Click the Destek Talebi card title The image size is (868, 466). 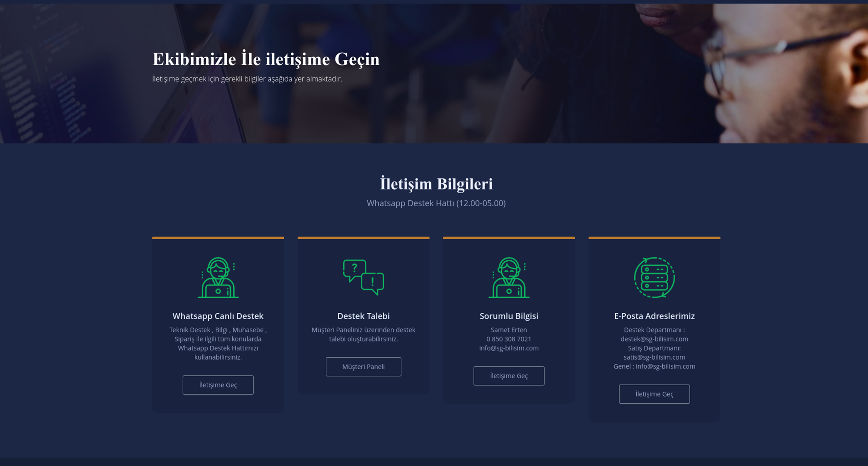(x=363, y=316)
